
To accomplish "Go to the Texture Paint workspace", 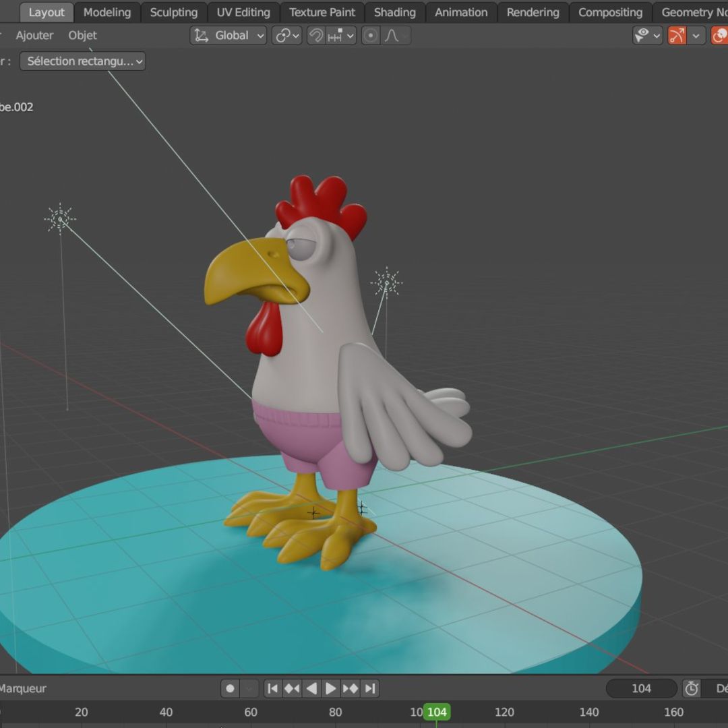I will pos(322,12).
